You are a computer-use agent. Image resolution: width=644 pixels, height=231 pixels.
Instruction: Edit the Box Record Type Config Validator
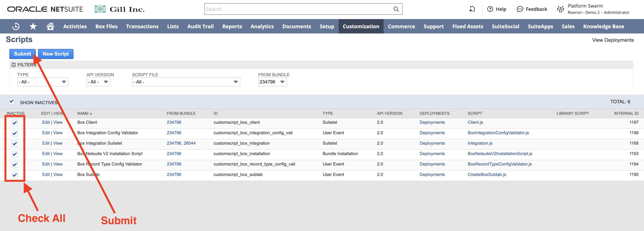(x=46, y=164)
